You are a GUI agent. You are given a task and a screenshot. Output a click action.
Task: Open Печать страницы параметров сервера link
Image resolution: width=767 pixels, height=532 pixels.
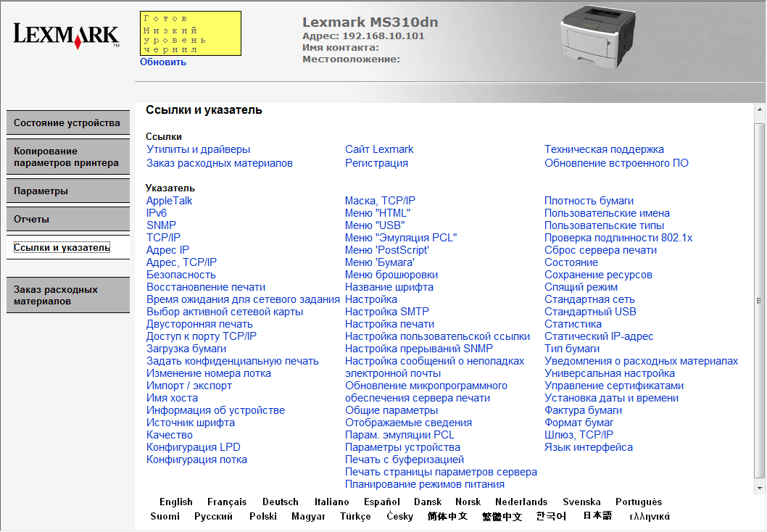(x=441, y=472)
